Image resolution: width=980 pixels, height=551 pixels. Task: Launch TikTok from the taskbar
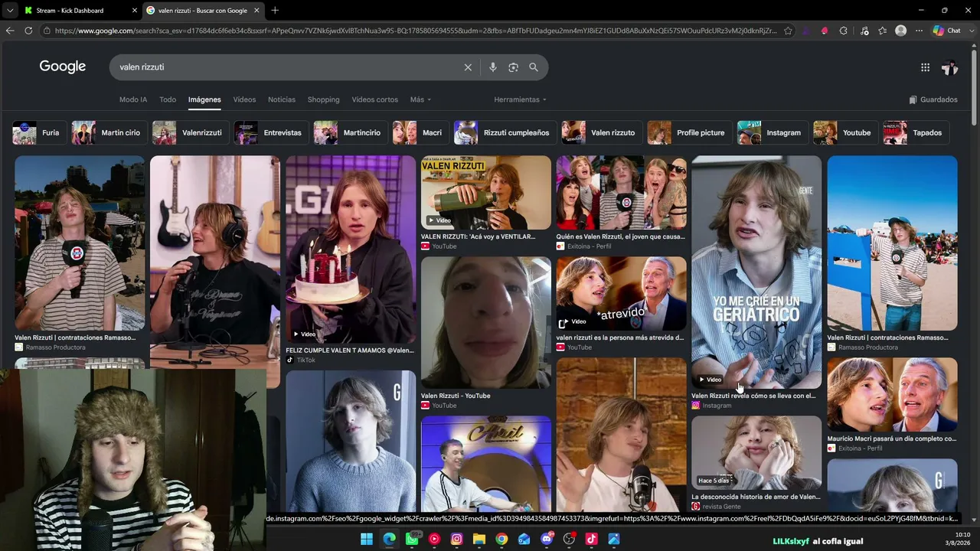591,539
